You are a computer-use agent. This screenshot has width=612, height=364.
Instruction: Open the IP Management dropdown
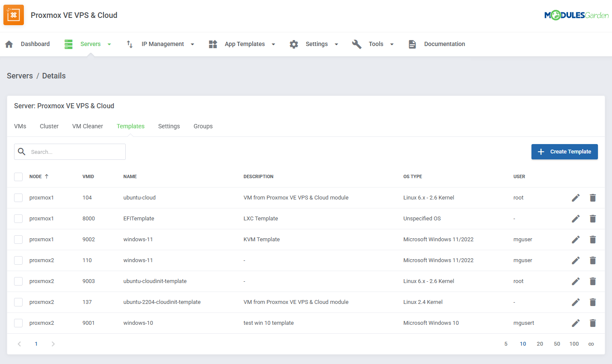pyautogui.click(x=192, y=44)
